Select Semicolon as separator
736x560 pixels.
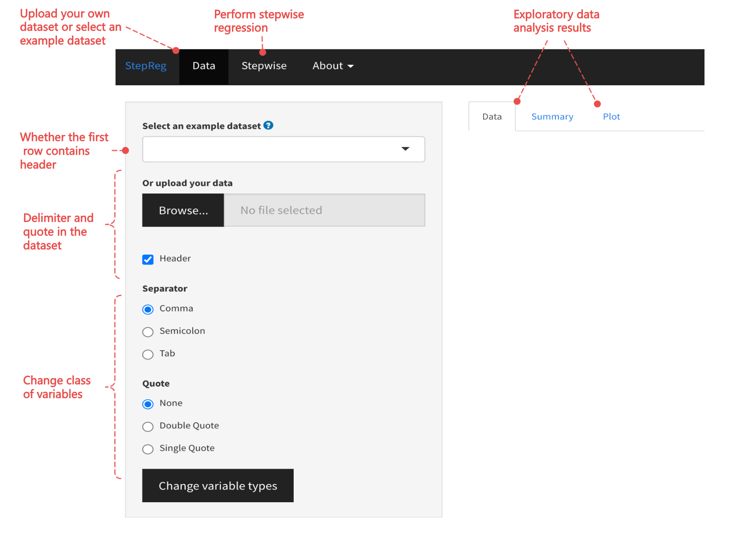(x=148, y=332)
